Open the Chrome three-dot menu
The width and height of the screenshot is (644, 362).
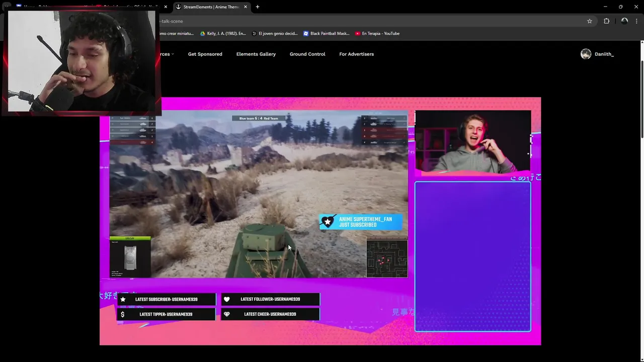(636, 21)
